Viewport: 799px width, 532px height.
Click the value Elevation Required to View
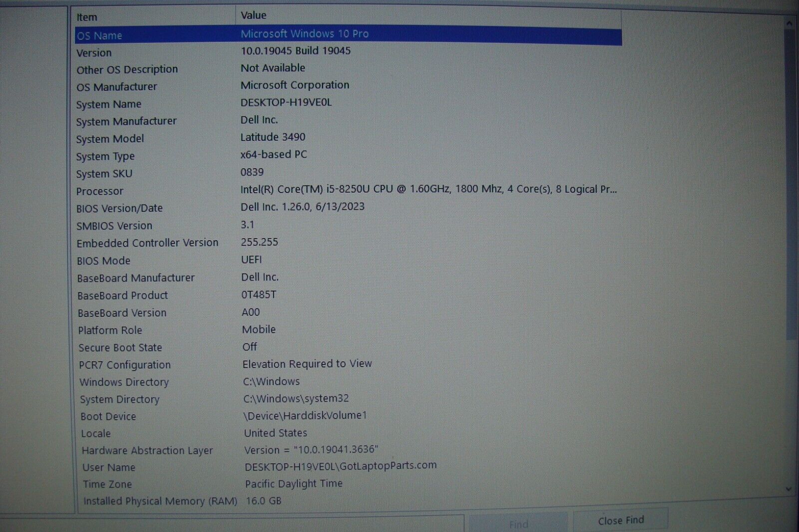tap(307, 364)
